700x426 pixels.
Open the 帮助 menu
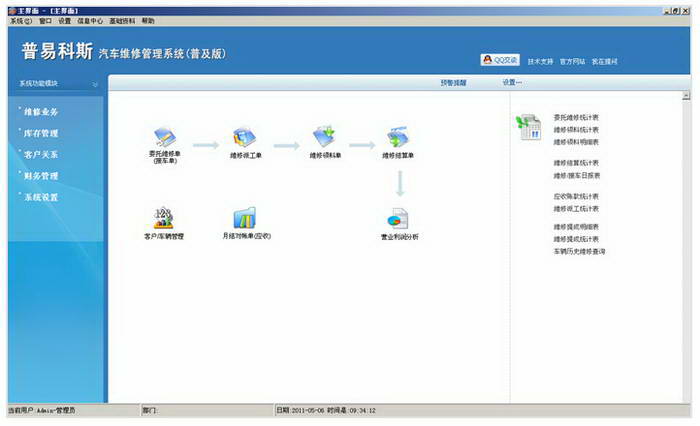148,21
